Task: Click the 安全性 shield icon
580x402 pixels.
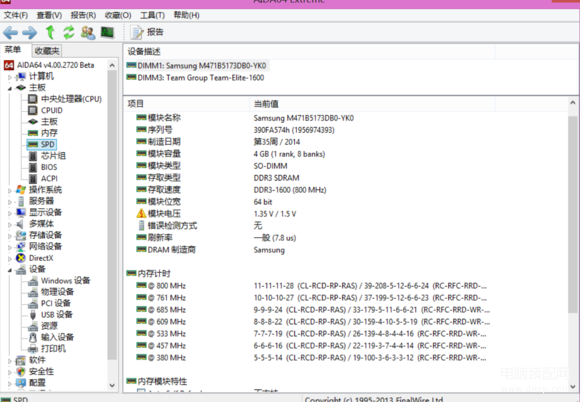Action: tap(21, 372)
